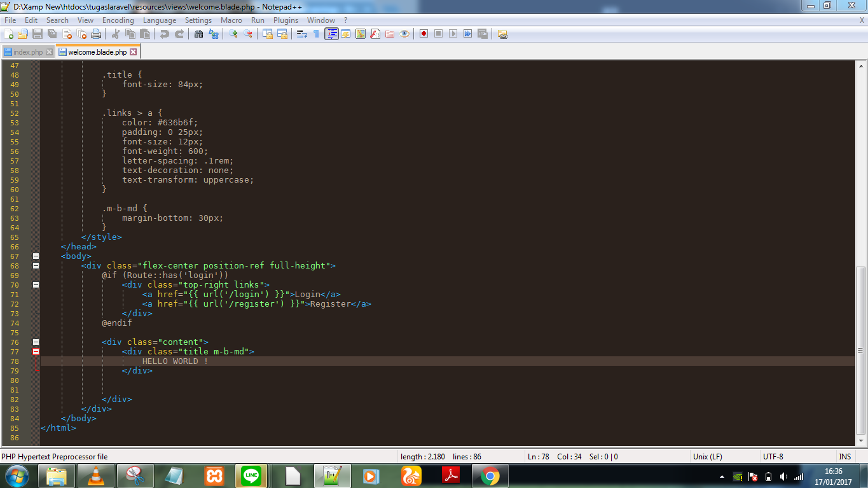Click the Redo arrow icon
Image resolution: width=868 pixels, height=488 pixels.
pos(179,34)
